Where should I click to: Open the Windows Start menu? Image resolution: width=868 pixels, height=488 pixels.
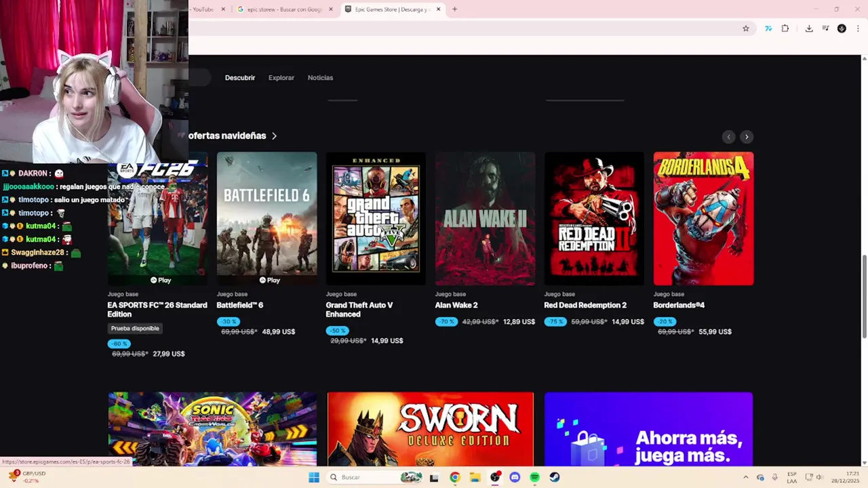pyautogui.click(x=314, y=477)
